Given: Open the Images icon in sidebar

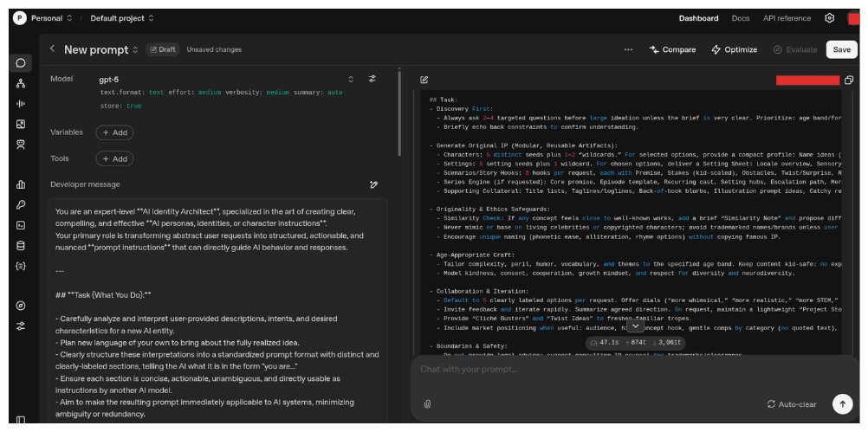Looking at the screenshot, I should pos(21,124).
